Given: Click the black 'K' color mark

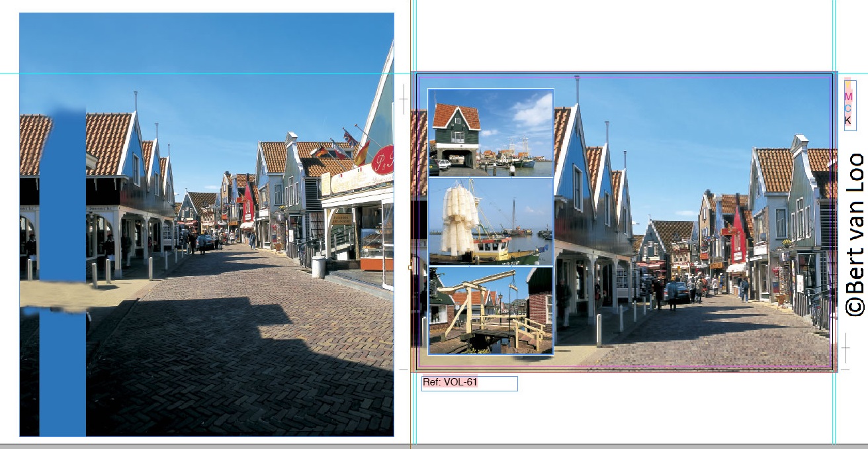Looking at the screenshot, I should pos(848,121).
